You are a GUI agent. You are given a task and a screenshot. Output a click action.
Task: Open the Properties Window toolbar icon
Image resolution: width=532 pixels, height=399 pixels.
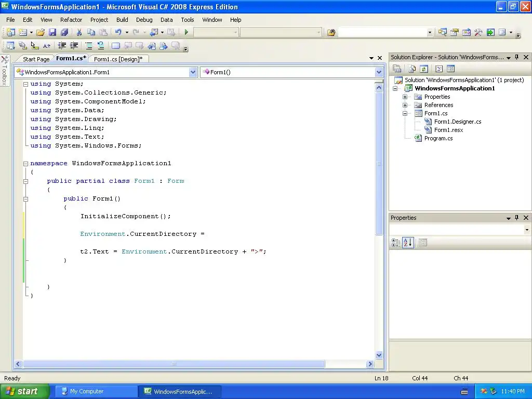click(454, 32)
